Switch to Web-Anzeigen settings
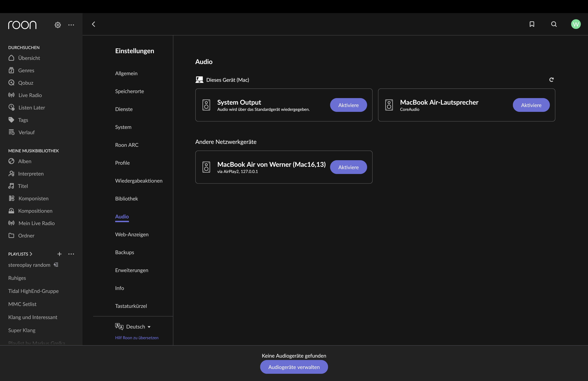 click(x=132, y=234)
